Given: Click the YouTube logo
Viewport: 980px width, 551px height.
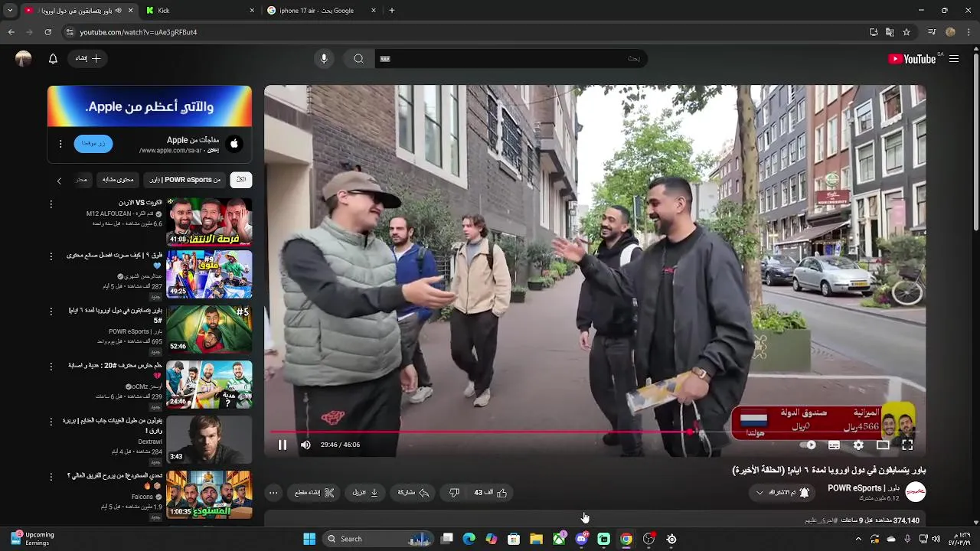Looking at the screenshot, I should [912, 59].
